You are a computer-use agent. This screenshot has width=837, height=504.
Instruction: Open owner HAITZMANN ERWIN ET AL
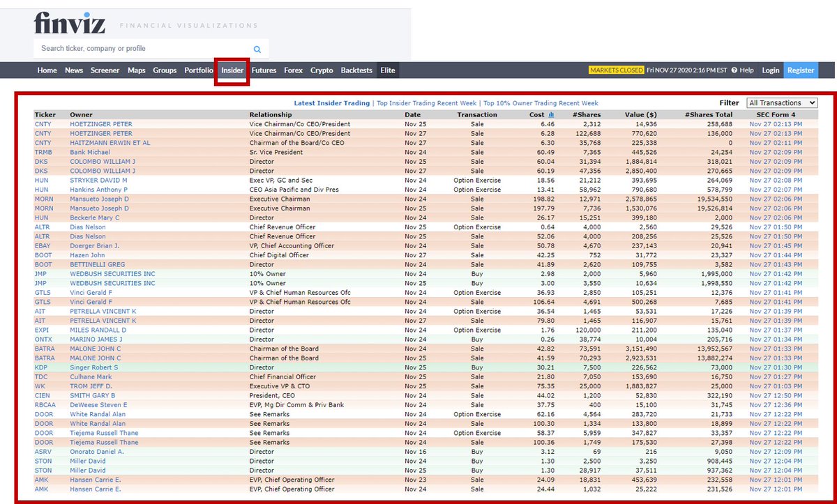(x=110, y=143)
